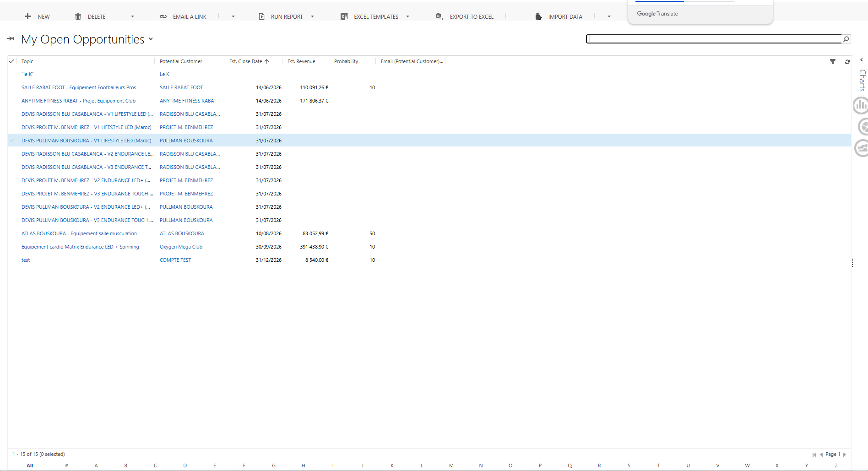Image resolution: width=868 pixels, height=471 pixels.
Task: Open the DELETE dropdown arrow
Action: [133, 16]
